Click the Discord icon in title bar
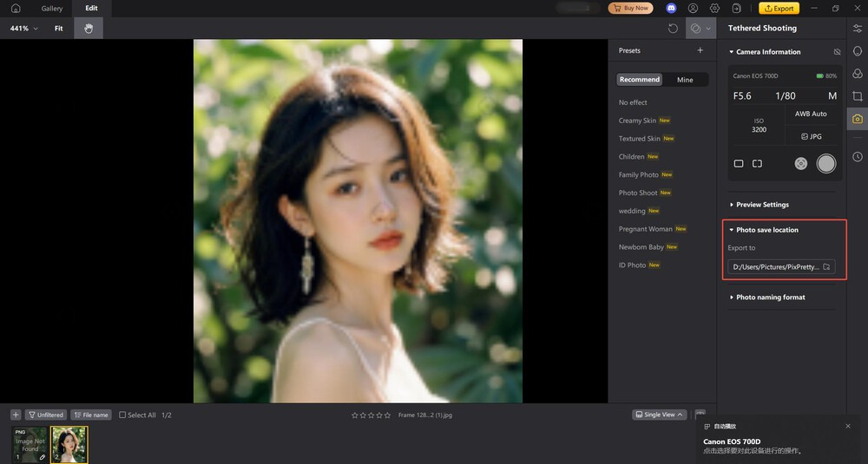 pos(671,9)
